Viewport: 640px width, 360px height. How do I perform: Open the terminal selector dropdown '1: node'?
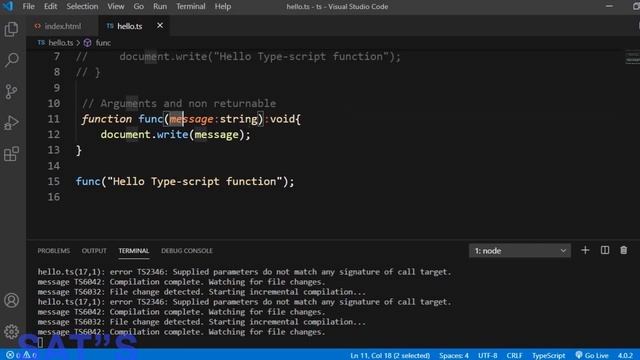(520, 251)
